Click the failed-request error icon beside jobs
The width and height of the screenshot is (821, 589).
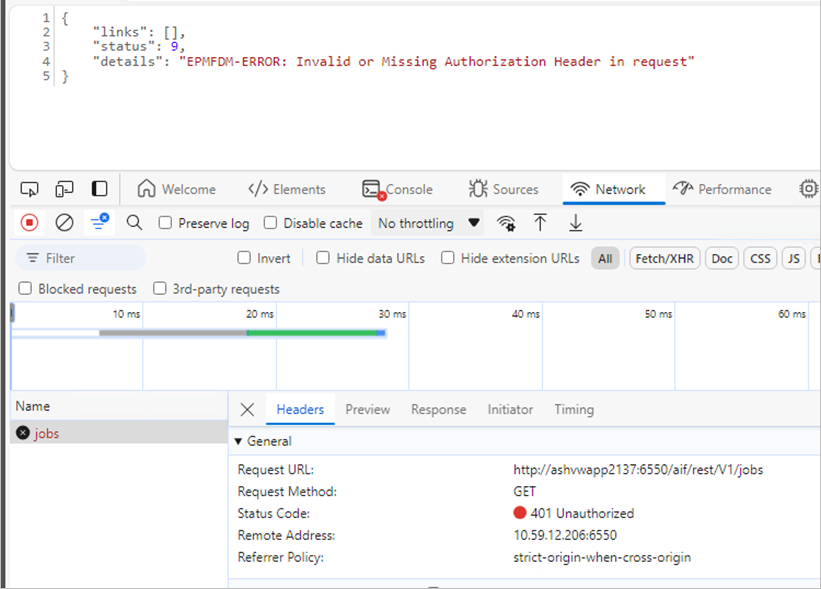23,433
